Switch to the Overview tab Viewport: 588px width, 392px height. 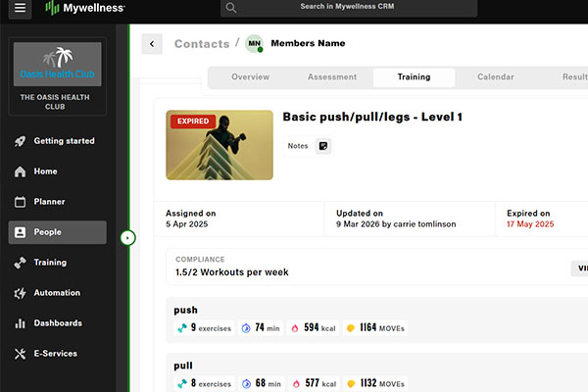(x=250, y=77)
